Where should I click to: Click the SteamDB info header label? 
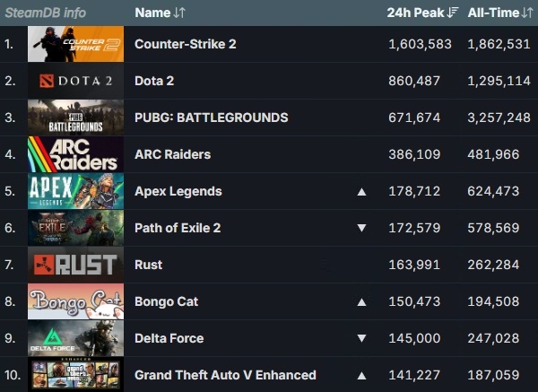click(x=46, y=13)
